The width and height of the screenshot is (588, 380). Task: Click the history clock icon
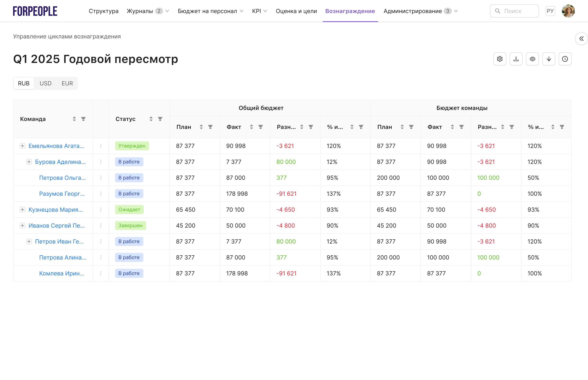pos(565,59)
